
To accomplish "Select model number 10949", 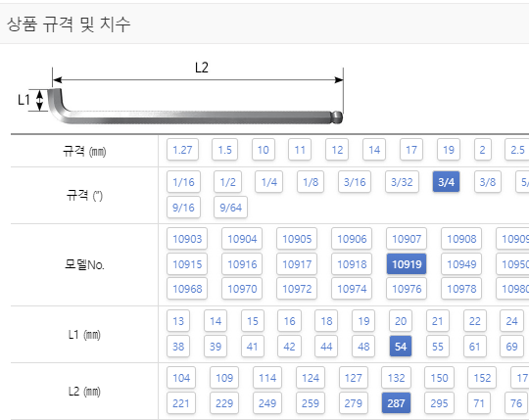I will pos(461,264).
